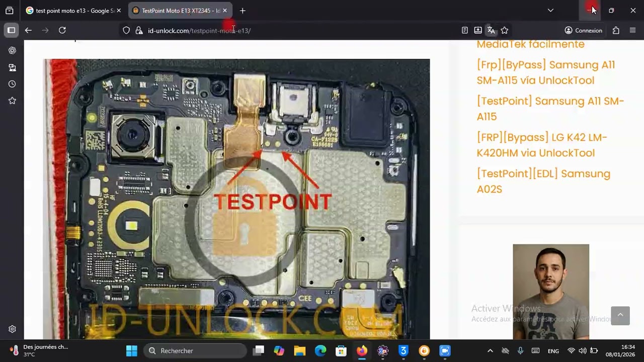Screen dimensions: 644x362
Task: Open the orange circular app on taskbar
Action: (424, 351)
